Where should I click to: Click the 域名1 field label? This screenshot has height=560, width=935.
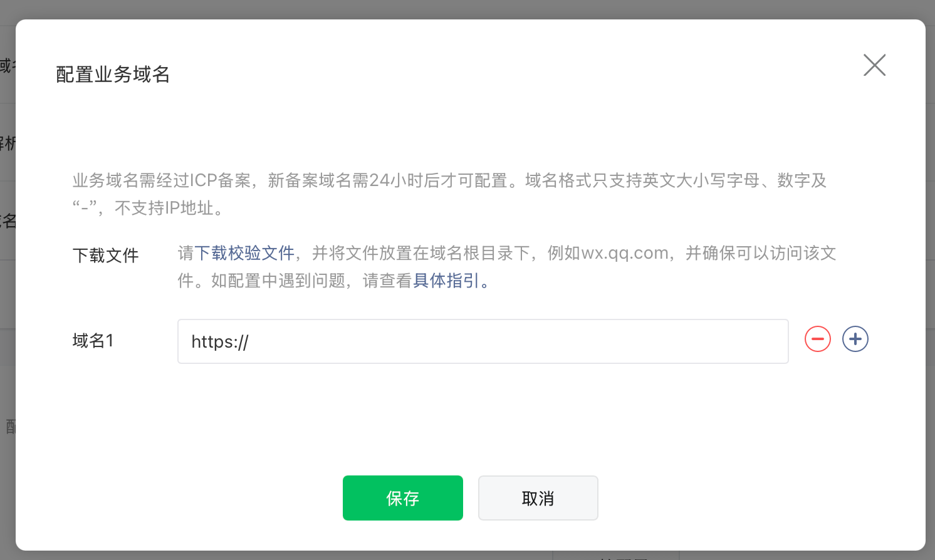coord(93,341)
